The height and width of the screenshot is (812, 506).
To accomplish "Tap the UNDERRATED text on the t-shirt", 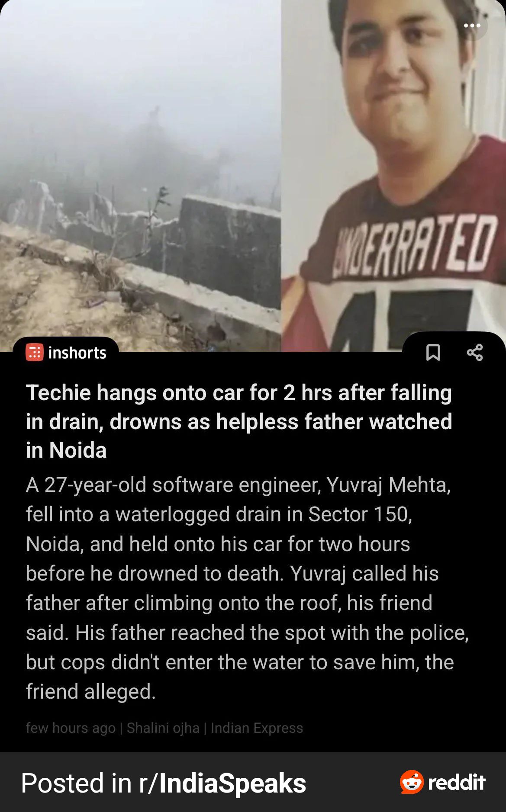I will [x=415, y=246].
